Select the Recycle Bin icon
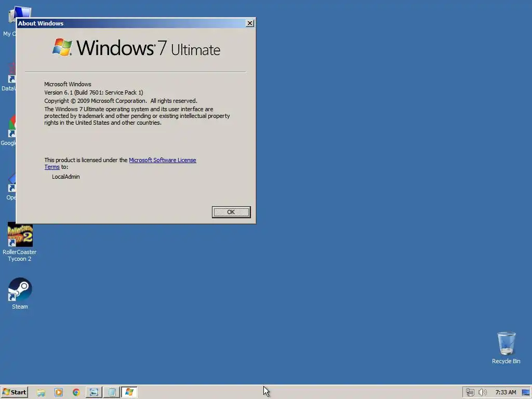The width and height of the screenshot is (532, 399). pyautogui.click(x=506, y=348)
